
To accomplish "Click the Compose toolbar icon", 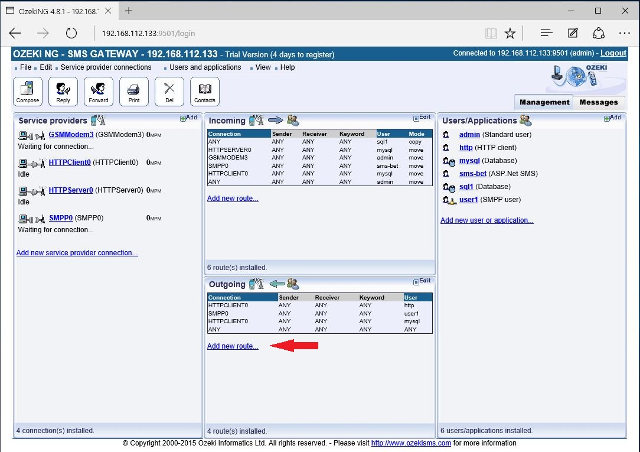I will (28, 91).
